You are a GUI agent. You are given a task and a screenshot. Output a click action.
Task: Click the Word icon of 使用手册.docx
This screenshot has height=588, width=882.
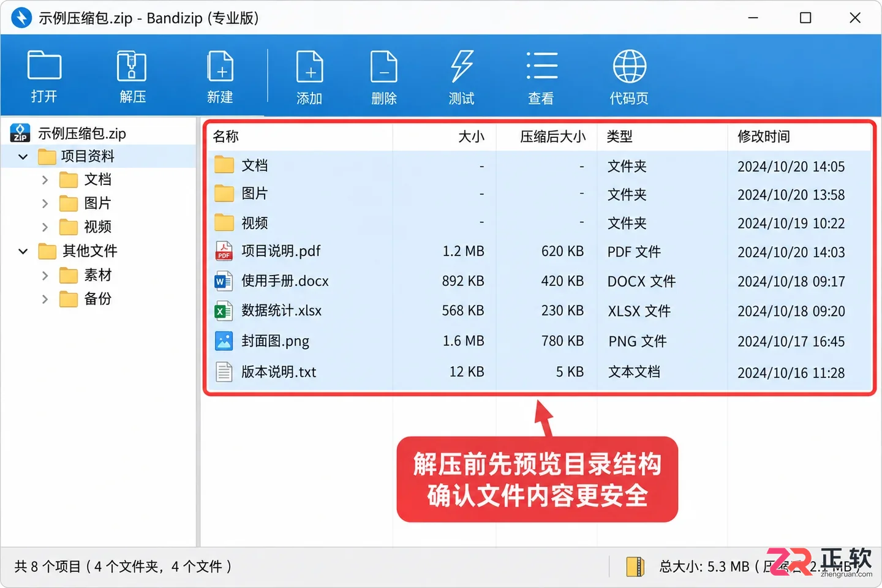tap(224, 281)
